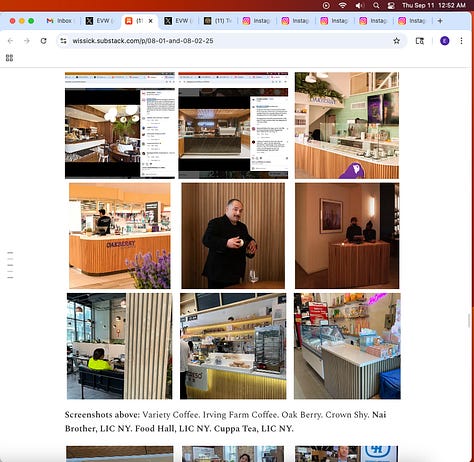Open Control Center in menu bar
Image resolution: width=474 pixels, height=462 pixels.
pos(391,5)
